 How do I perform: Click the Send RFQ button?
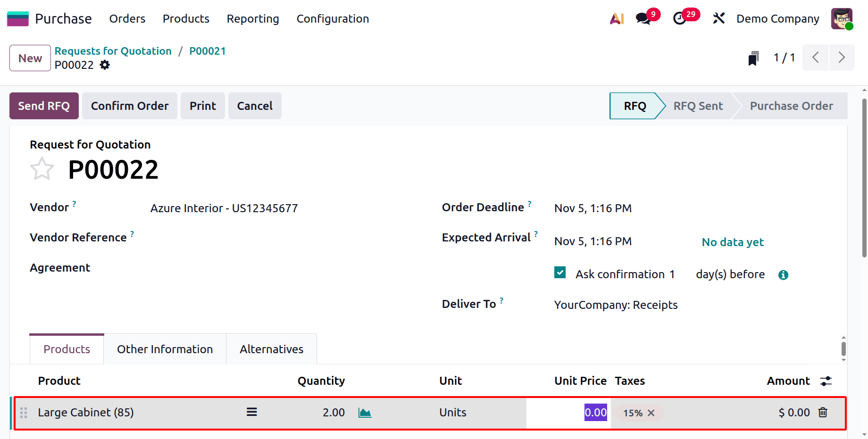(44, 106)
